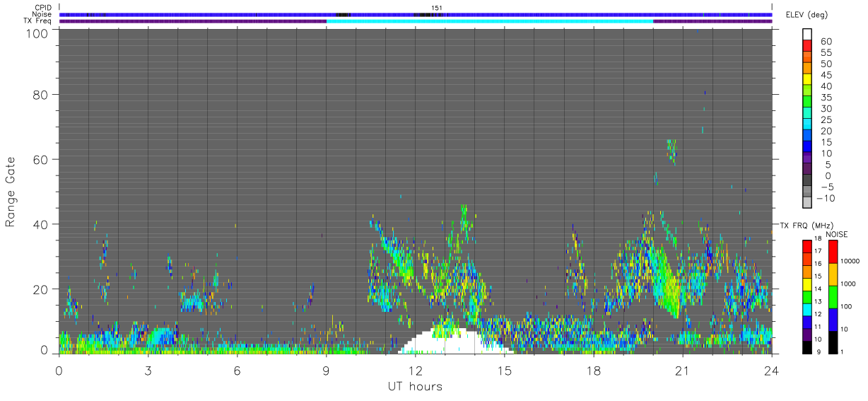Click the red top elevation color swatch
The image size is (868, 401).
[x=807, y=45]
